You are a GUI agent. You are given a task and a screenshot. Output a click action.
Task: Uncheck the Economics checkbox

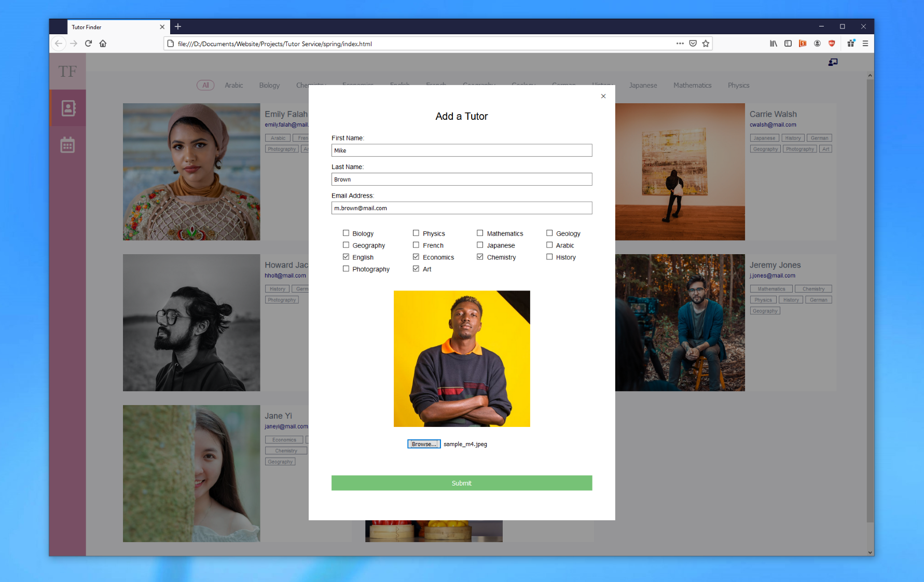(x=416, y=257)
